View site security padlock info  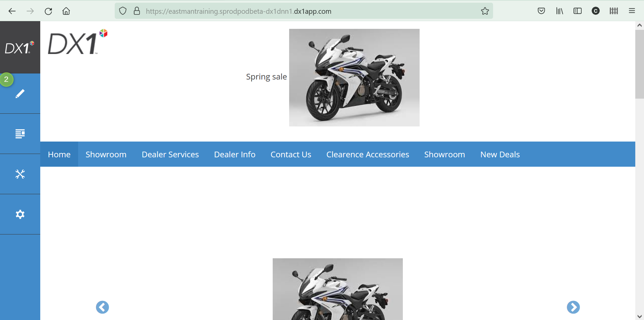[x=137, y=11]
